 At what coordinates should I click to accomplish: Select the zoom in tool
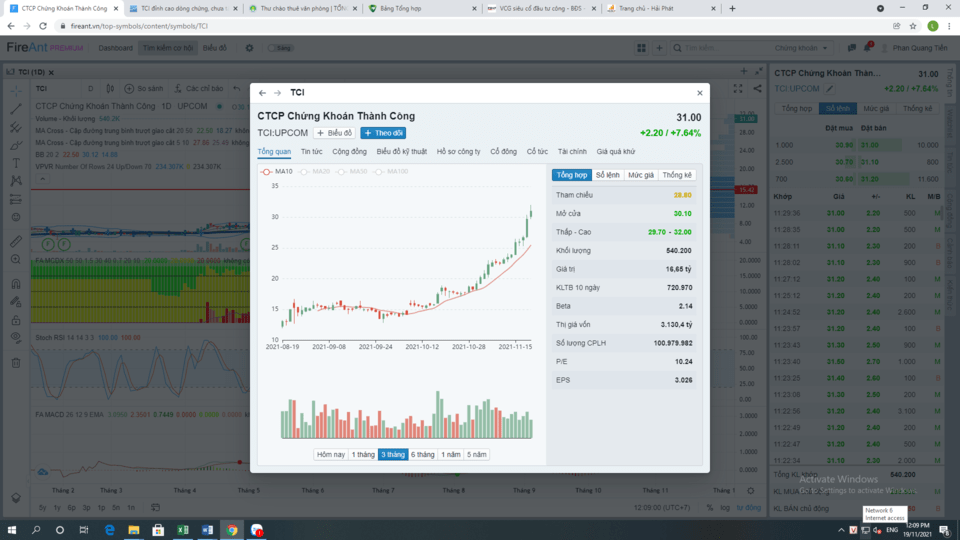(x=16, y=260)
